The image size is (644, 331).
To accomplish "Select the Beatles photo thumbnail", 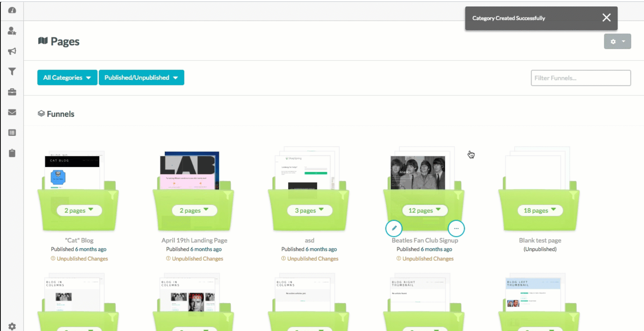I will (x=418, y=172).
